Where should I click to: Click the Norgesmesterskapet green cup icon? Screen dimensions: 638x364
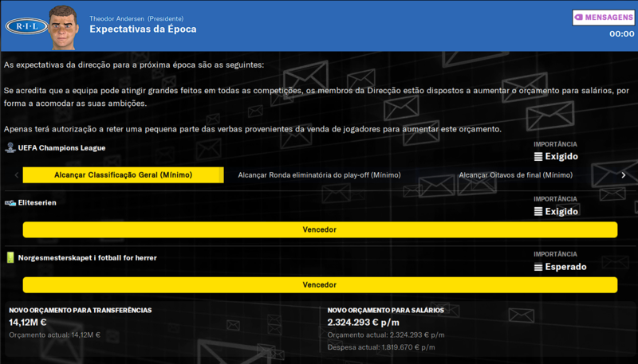(x=10, y=257)
